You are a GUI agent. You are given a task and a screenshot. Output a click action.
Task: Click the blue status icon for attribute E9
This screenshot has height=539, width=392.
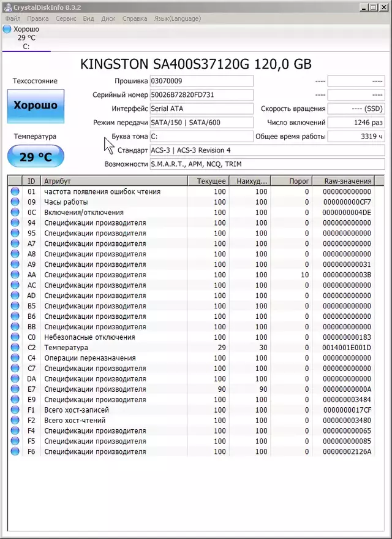(x=15, y=399)
